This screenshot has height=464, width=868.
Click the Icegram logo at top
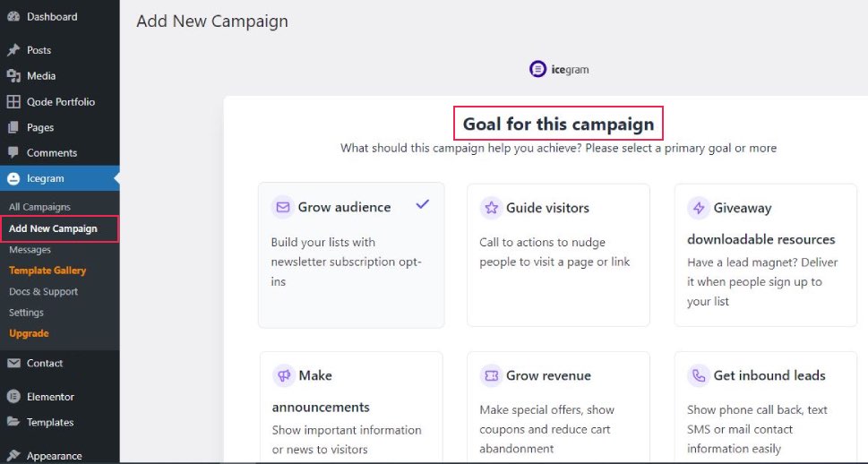[x=559, y=69]
